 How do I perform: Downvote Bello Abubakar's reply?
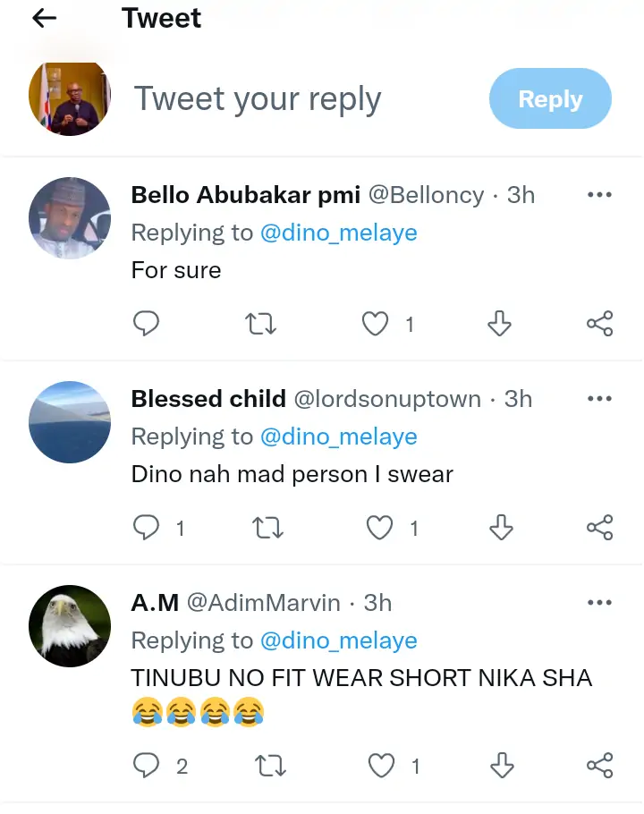click(x=499, y=324)
